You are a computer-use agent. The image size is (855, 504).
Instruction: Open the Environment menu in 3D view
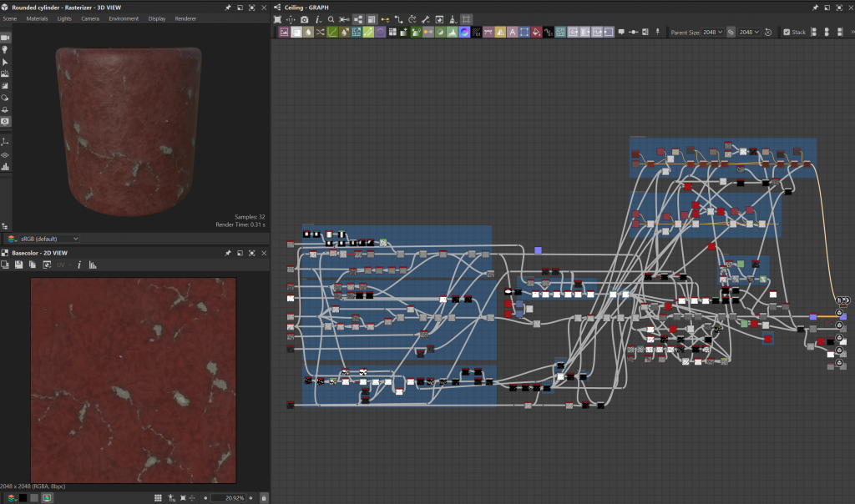tap(124, 18)
